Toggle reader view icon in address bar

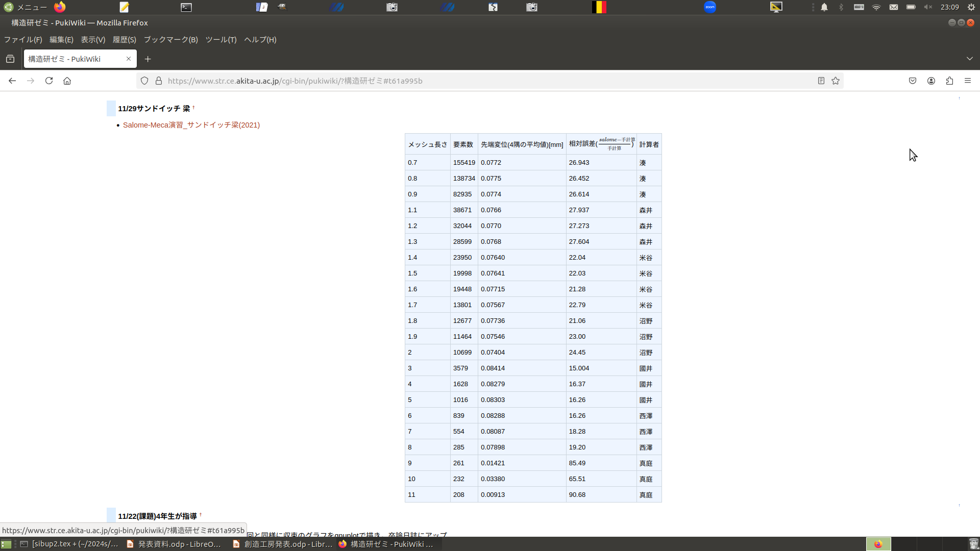(x=821, y=81)
